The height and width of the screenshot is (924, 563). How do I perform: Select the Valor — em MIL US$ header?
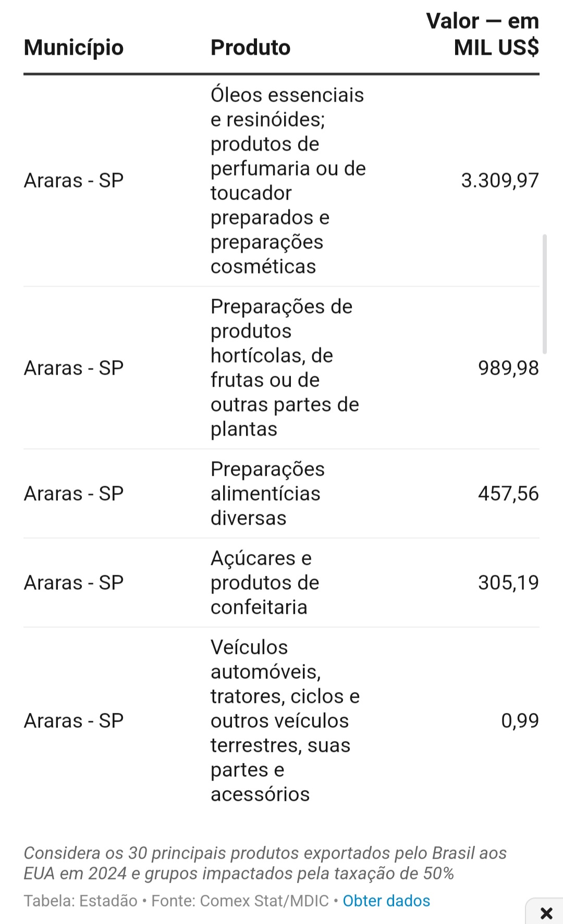pyautogui.click(x=482, y=34)
